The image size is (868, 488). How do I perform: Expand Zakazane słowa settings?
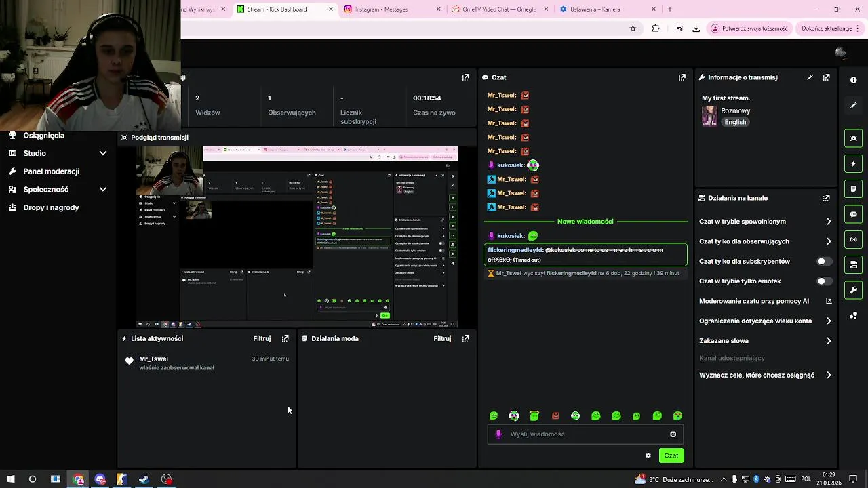point(829,341)
